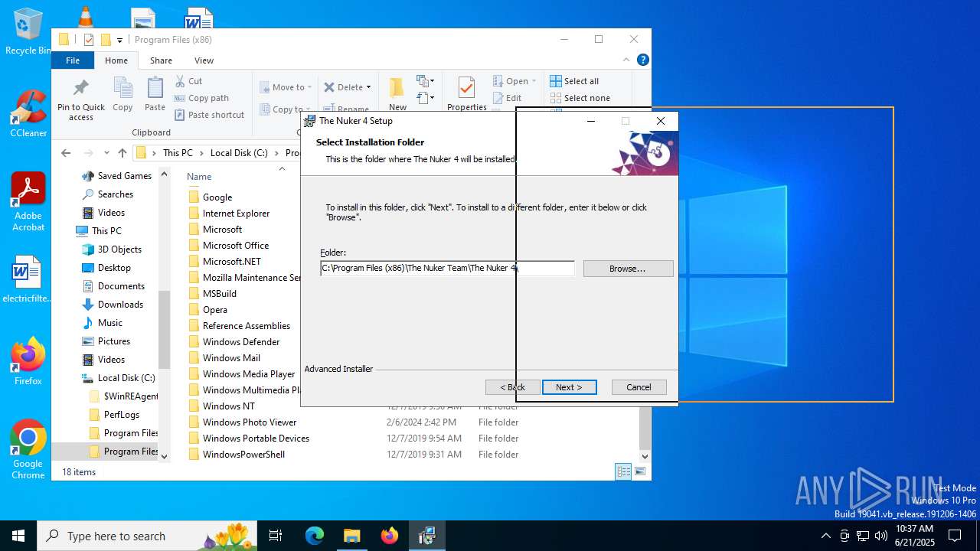Viewport: 980px width, 551px height.
Task: Select the Internet Explorer folder
Action: tap(236, 214)
